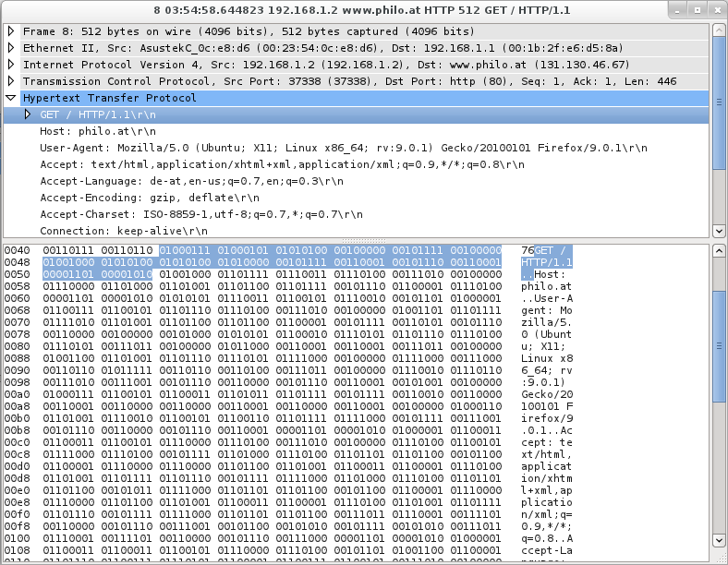Click offset 0060 in bytes pane
The height and width of the screenshot is (565, 728).
pos(18,298)
